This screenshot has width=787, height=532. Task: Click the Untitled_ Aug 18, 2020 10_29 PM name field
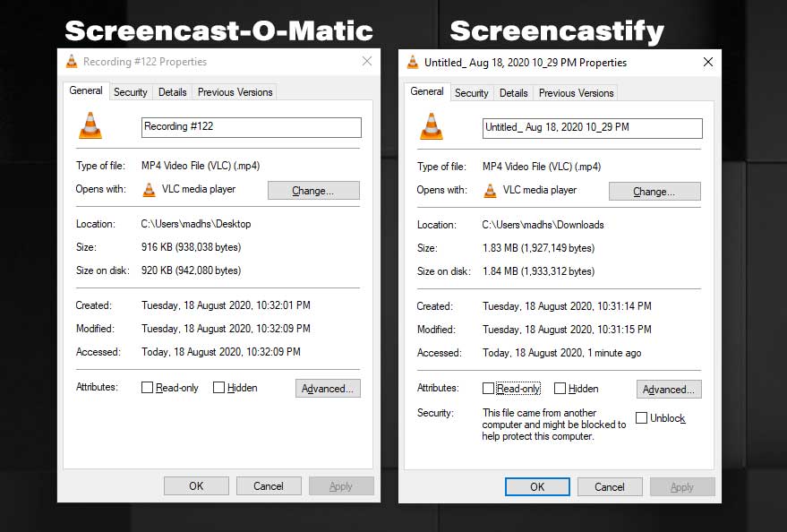(x=592, y=128)
